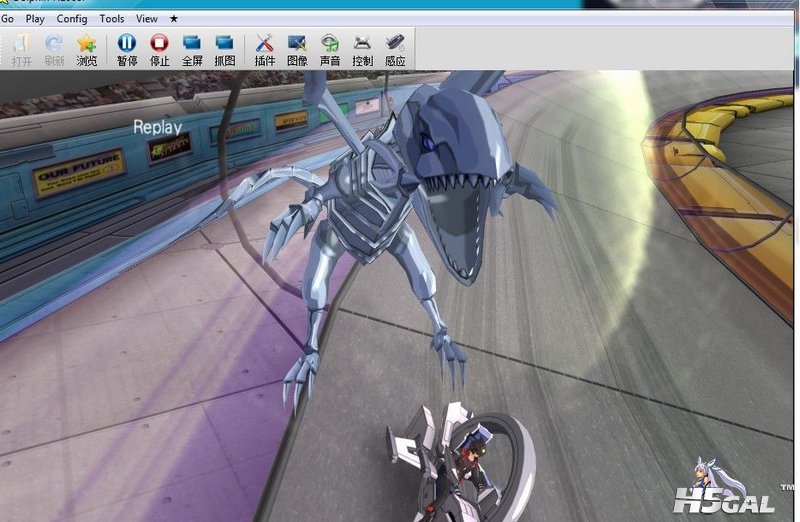
Task: Open the 插件 (Plugins) settings icon
Action: coord(265,49)
